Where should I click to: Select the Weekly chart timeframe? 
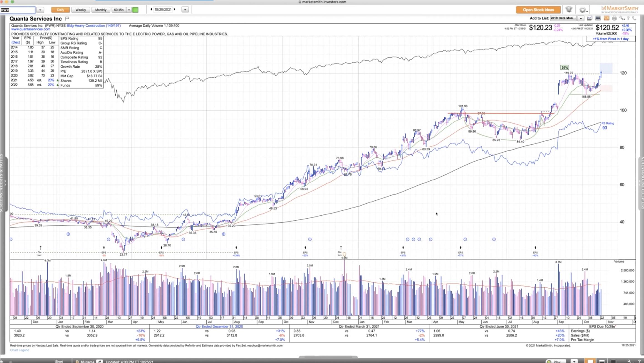81,10
